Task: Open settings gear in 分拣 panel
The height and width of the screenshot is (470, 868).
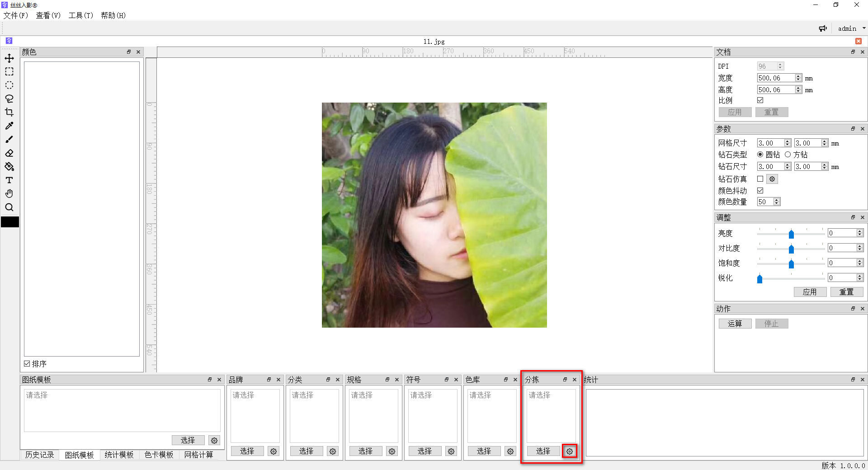Action: pos(570,451)
